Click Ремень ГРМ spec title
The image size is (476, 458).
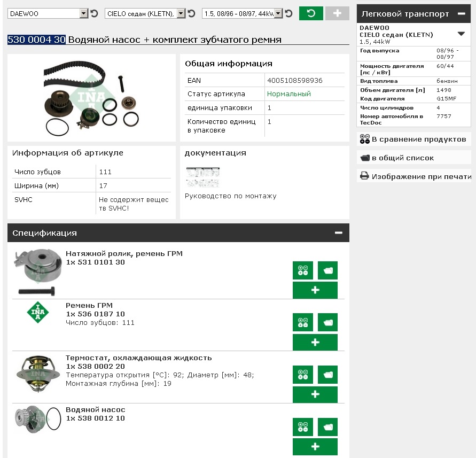[x=89, y=306]
